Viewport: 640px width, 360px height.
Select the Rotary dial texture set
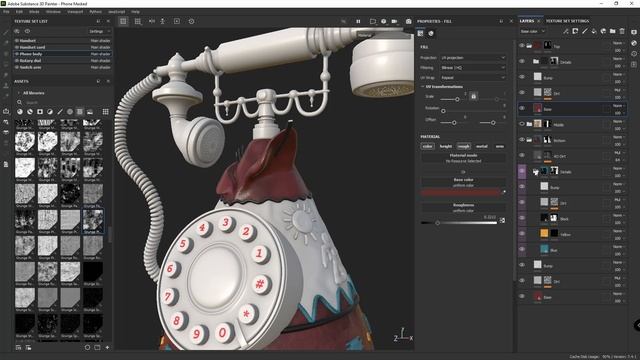coord(62,60)
